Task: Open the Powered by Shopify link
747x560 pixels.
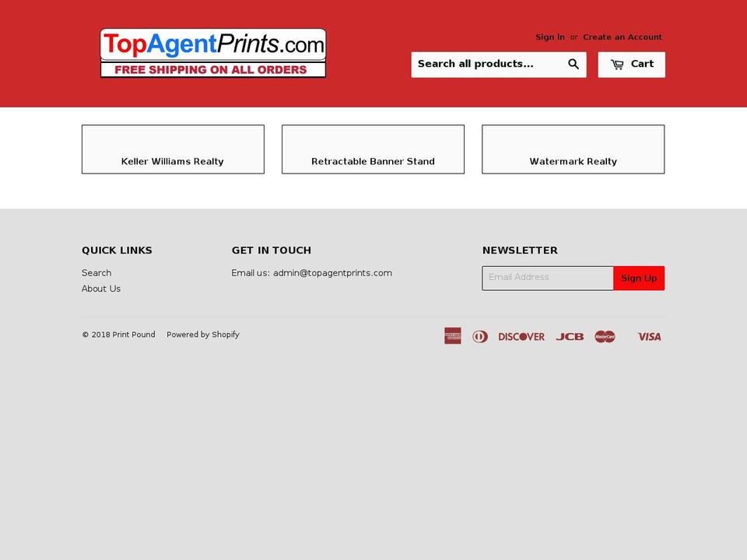Action: (x=203, y=334)
